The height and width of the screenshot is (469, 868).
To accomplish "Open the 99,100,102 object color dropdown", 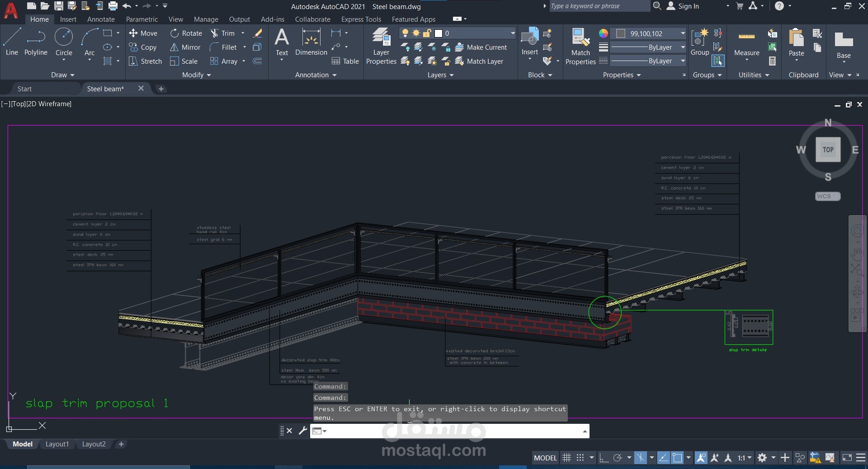I will pyautogui.click(x=683, y=33).
